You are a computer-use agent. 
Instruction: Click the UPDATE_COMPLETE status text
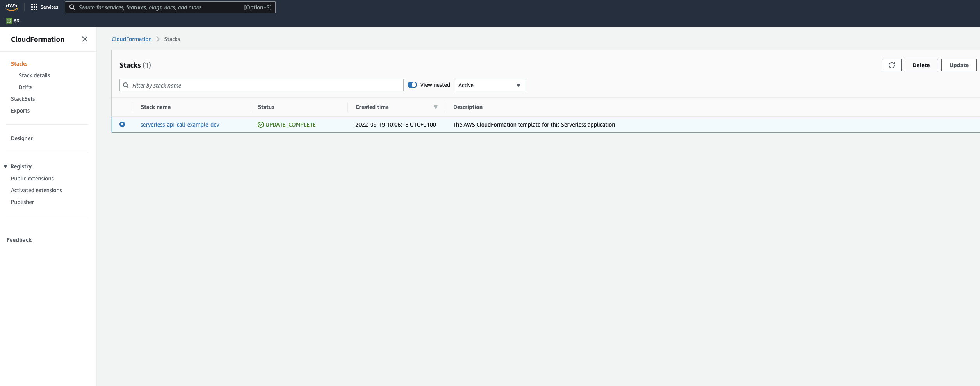(290, 125)
